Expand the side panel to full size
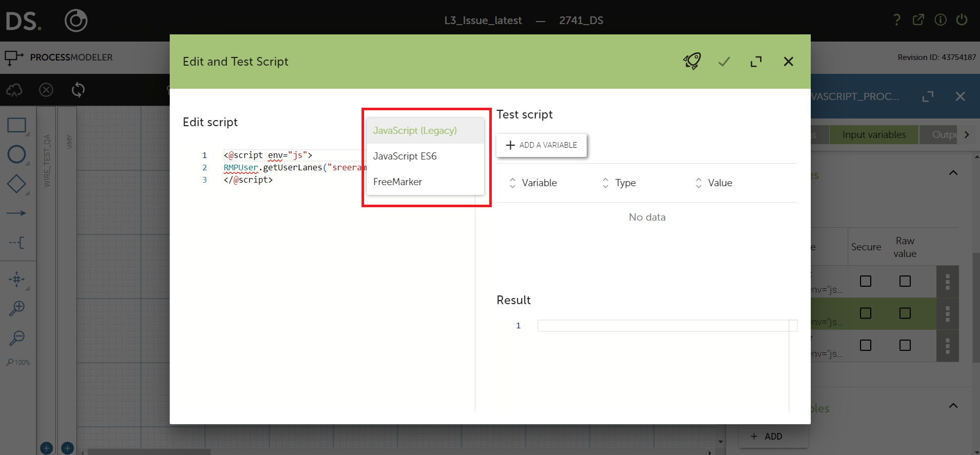Viewport: 980px width, 455px height. point(928,96)
